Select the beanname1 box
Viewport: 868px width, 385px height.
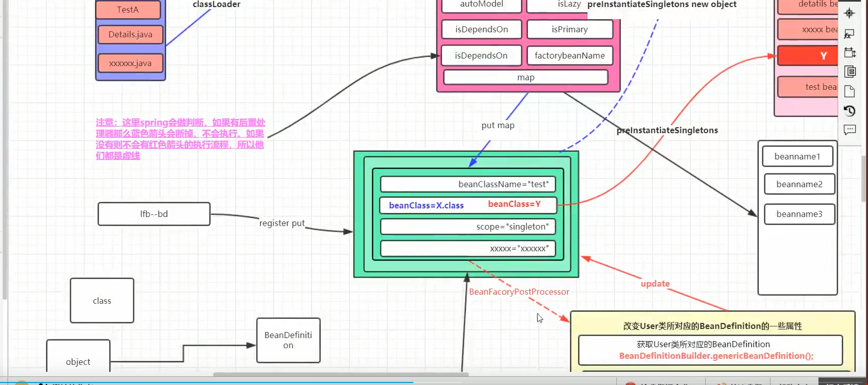click(x=797, y=156)
